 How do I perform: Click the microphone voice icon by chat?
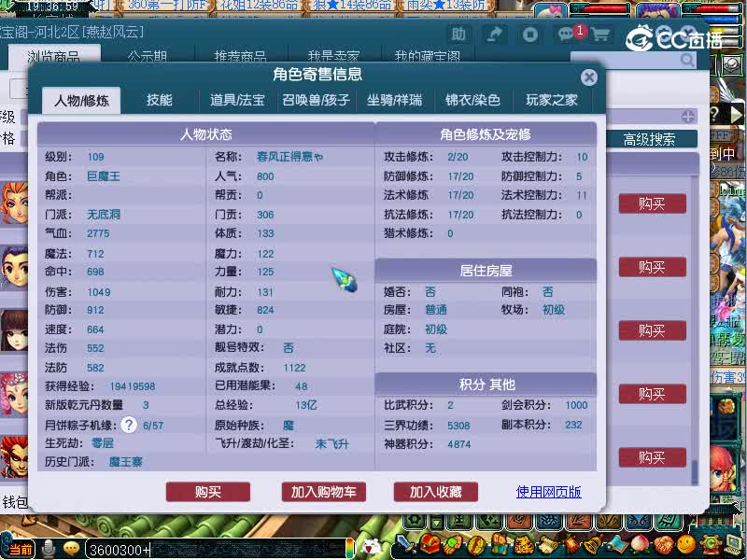click(x=49, y=549)
